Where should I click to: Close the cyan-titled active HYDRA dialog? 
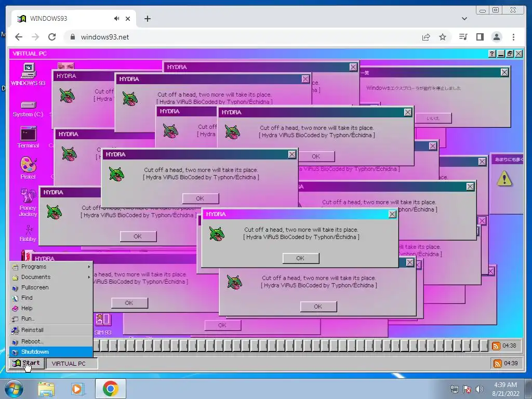tap(392, 215)
